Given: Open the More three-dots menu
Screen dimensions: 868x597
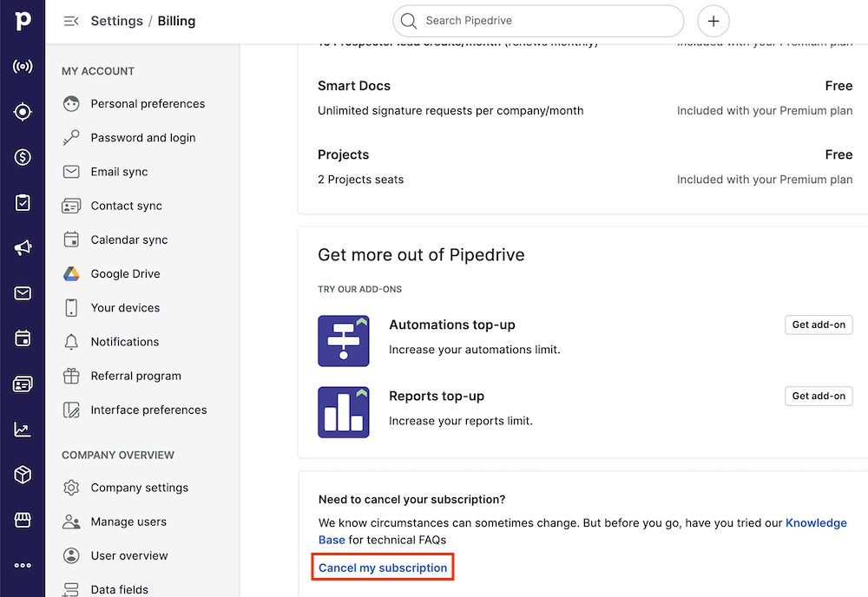Looking at the screenshot, I should point(23,566).
